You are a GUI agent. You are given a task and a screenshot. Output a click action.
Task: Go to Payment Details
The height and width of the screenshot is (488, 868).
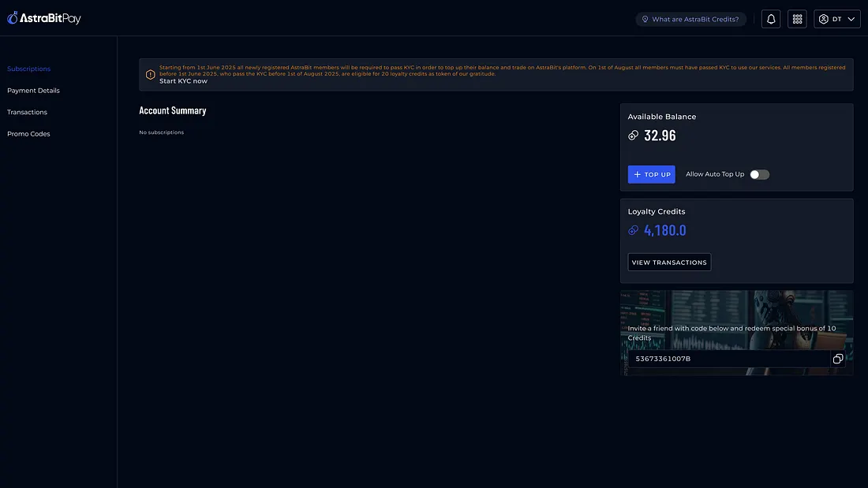33,91
